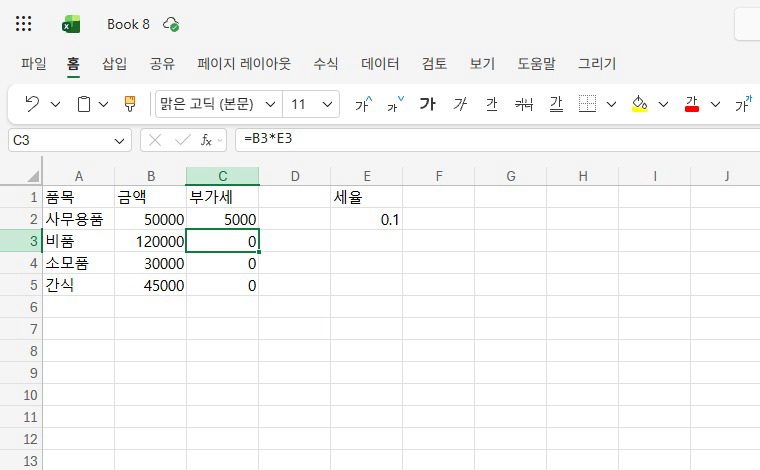Viewport: 760px width, 470px height.
Task: Select cell with value 30000
Action: click(x=150, y=263)
